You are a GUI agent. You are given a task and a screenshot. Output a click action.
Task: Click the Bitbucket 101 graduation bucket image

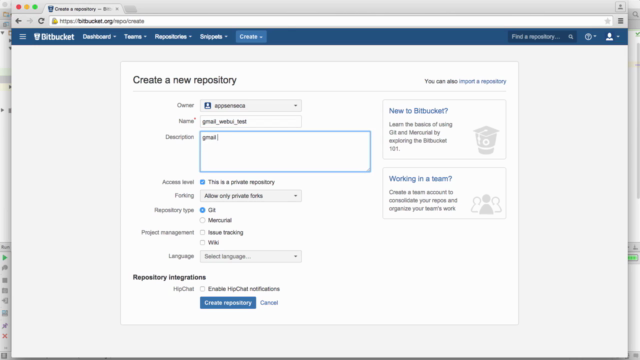pos(486,140)
